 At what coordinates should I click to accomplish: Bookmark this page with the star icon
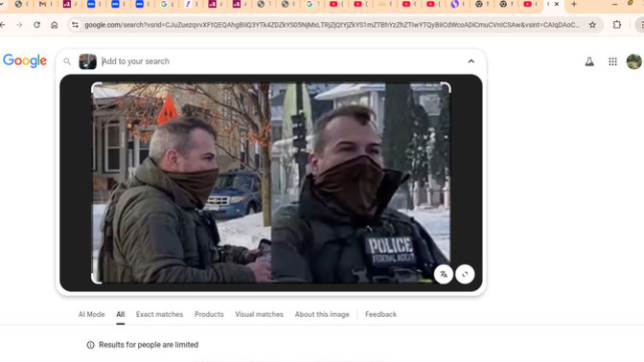tap(592, 25)
